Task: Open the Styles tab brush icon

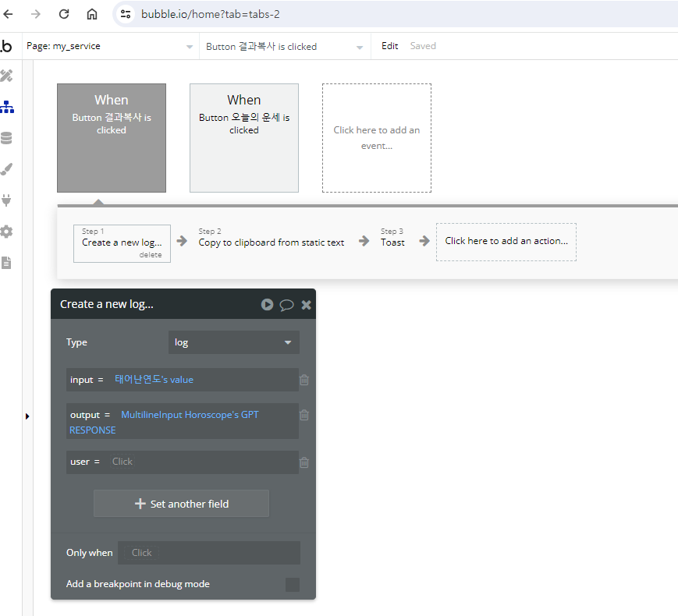Action: coord(6,169)
